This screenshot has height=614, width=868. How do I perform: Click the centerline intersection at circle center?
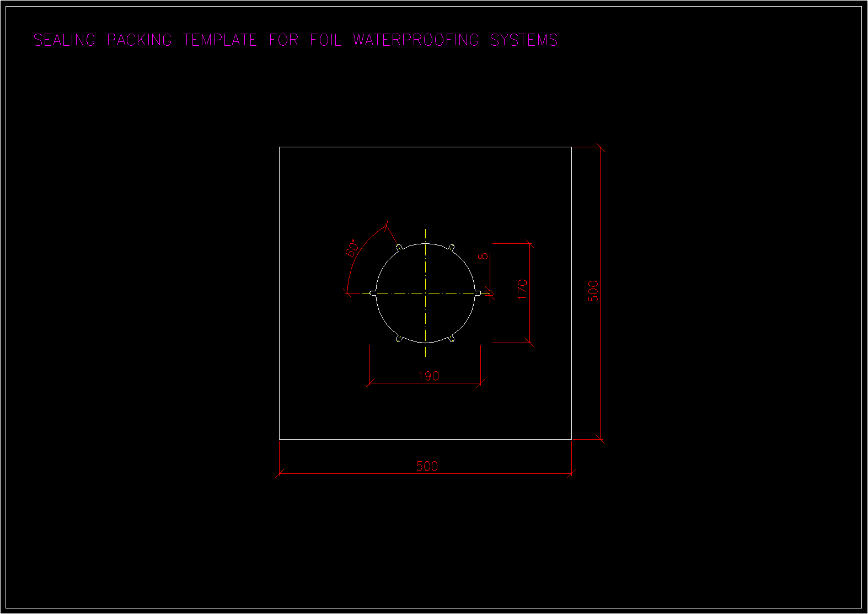[425, 293]
